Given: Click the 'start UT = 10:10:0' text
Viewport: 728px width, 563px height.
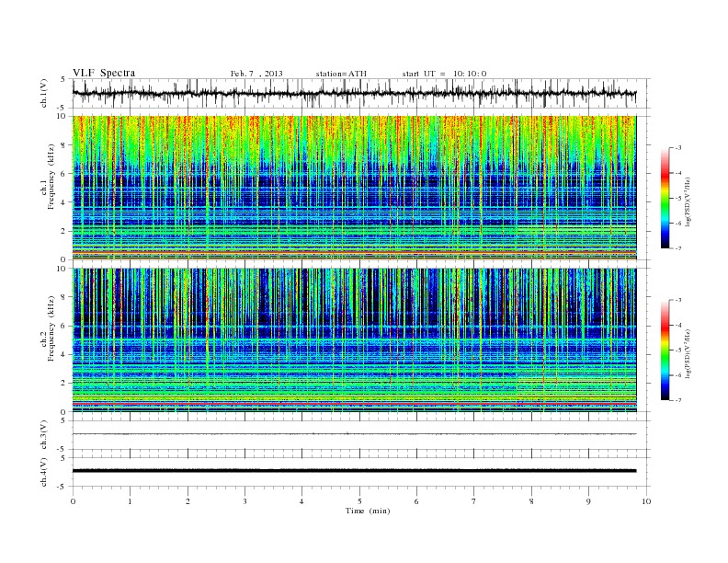Looking at the screenshot, I should pyautogui.click(x=444, y=74).
